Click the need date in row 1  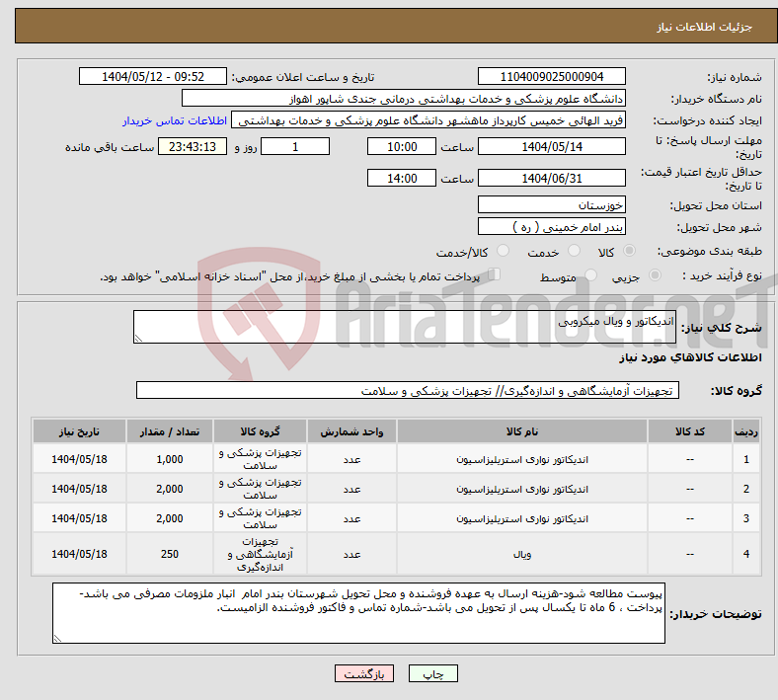coord(79,459)
